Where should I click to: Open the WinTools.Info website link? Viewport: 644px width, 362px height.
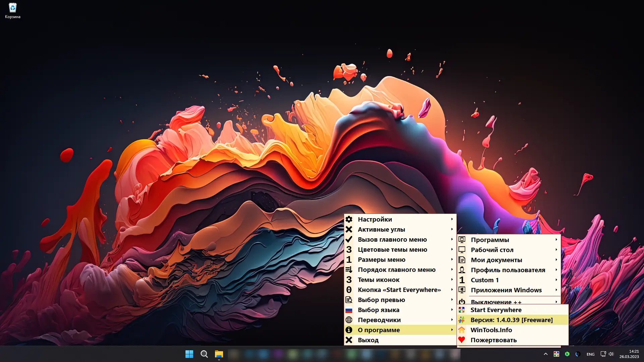(x=491, y=330)
